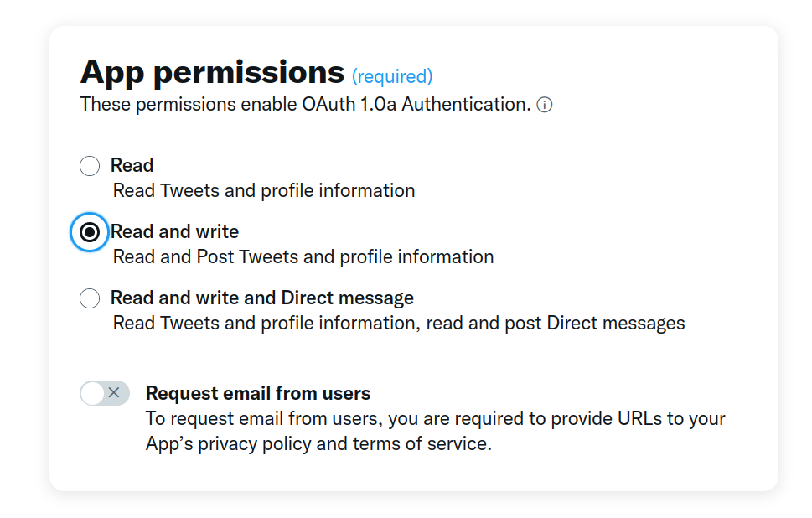Click the 'Read and write' option label
This screenshot has width=812, height=518.
tap(174, 231)
